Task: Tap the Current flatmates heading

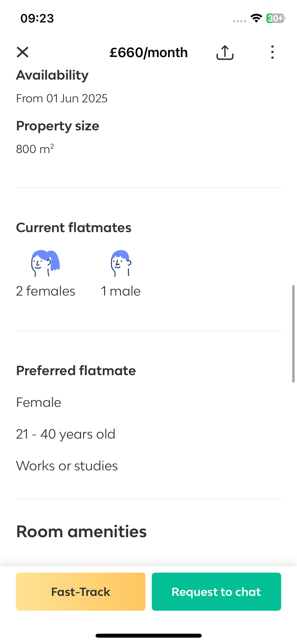Action: [74, 228]
